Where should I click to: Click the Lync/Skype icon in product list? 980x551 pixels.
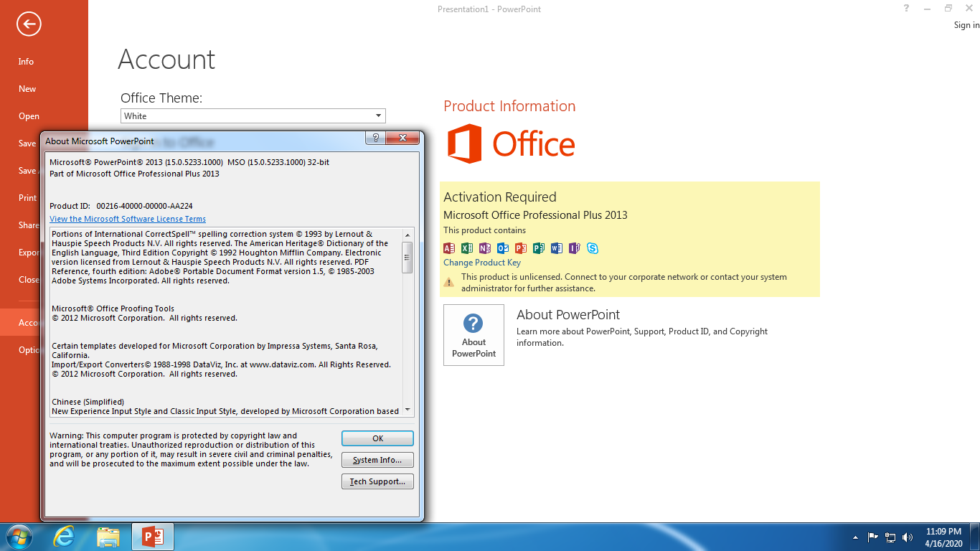(x=593, y=248)
